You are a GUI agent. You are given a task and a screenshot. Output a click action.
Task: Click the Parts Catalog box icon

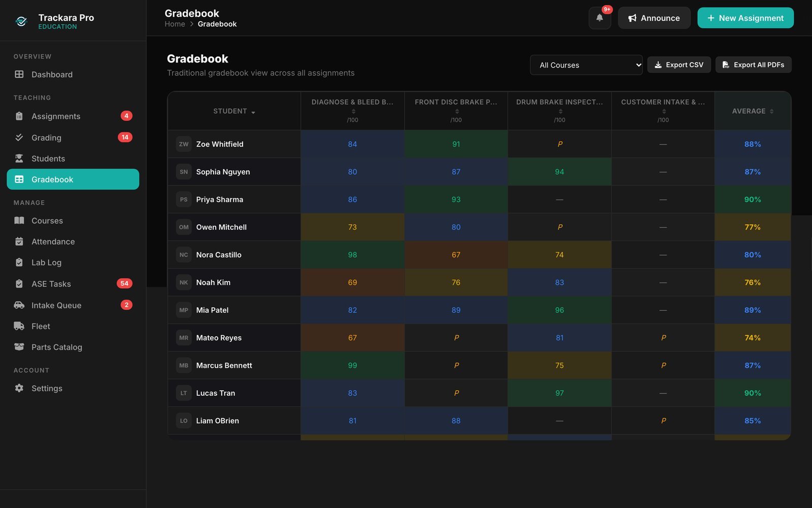[x=19, y=346]
